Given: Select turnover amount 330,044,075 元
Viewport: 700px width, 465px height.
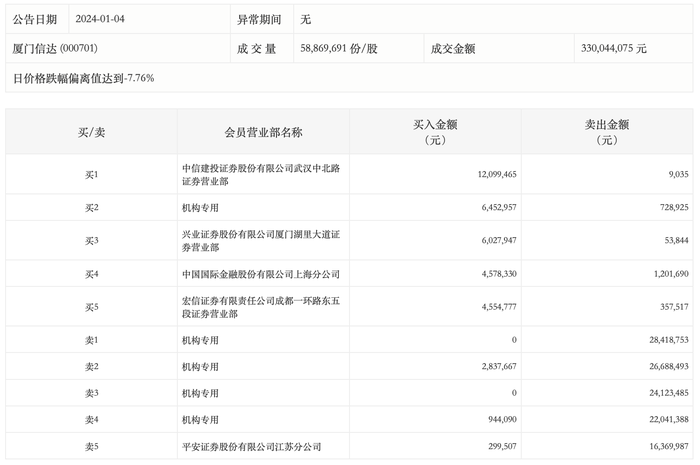Looking at the screenshot, I should point(613,48).
